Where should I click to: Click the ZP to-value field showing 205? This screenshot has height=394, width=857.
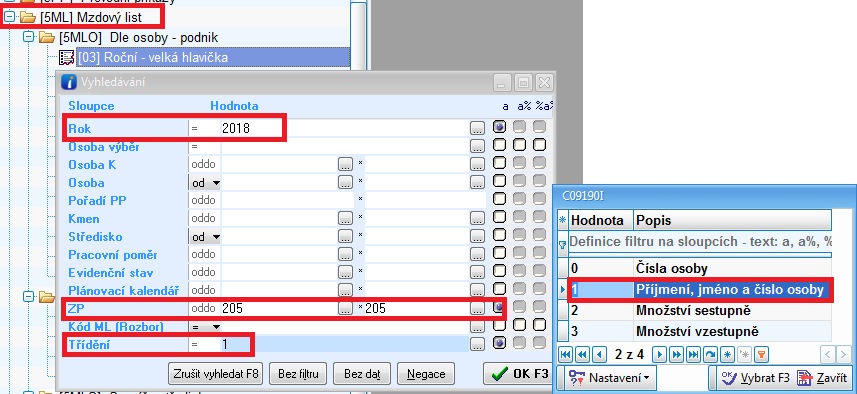pos(416,309)
